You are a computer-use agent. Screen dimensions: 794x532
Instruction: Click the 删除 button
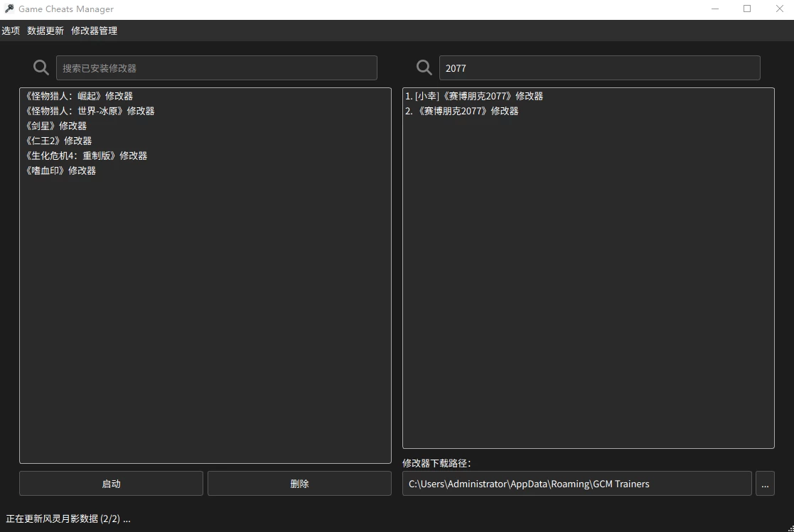tap(299, 484)
